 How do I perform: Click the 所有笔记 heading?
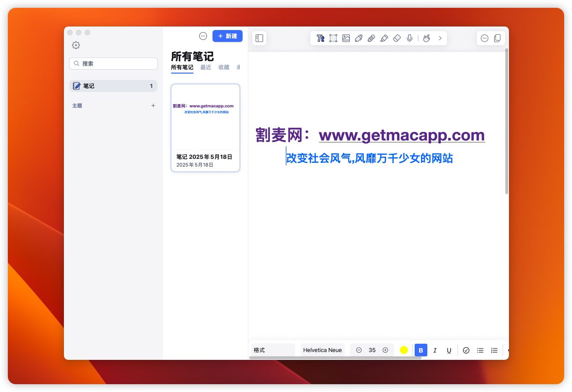point(192,56)
